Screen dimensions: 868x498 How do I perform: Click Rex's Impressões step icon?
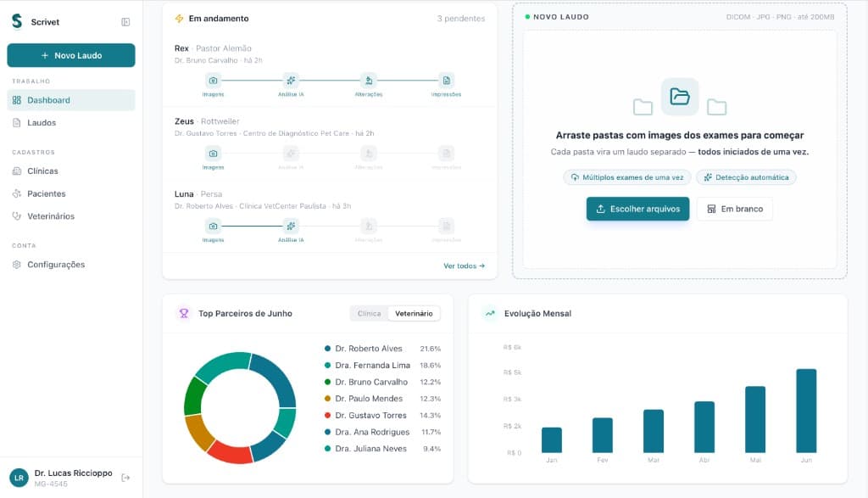pos(446,81)
